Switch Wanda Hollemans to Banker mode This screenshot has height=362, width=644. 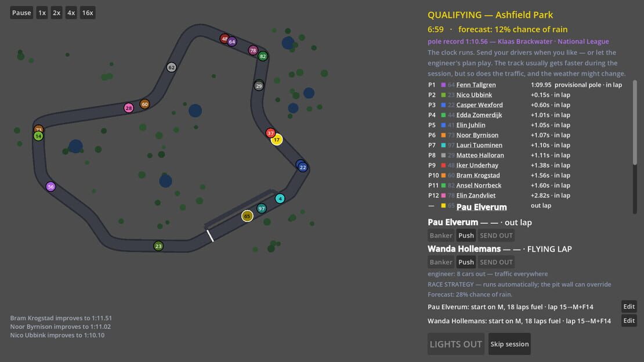[441, 262]
